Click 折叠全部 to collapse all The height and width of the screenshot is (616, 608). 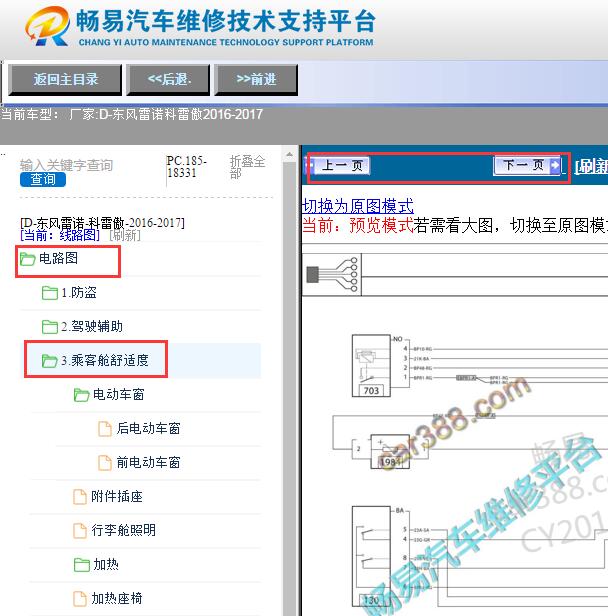point(247,167)
